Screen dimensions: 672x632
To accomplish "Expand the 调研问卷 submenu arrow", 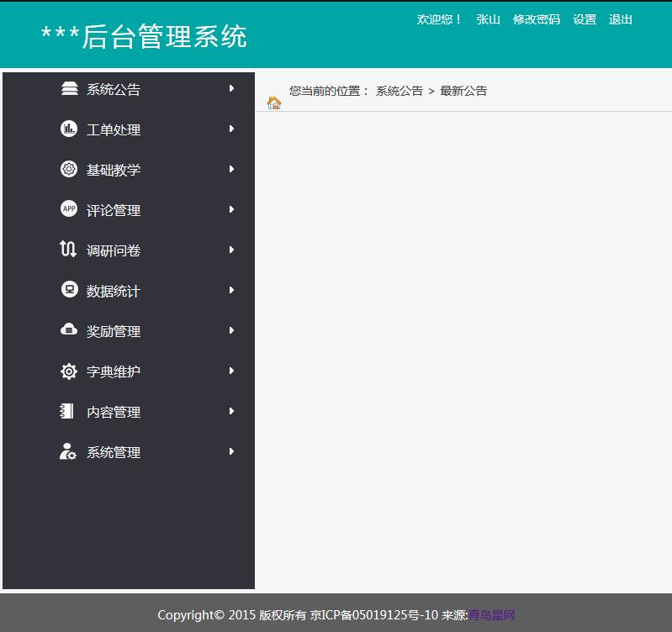I will (x=231, y=250).
